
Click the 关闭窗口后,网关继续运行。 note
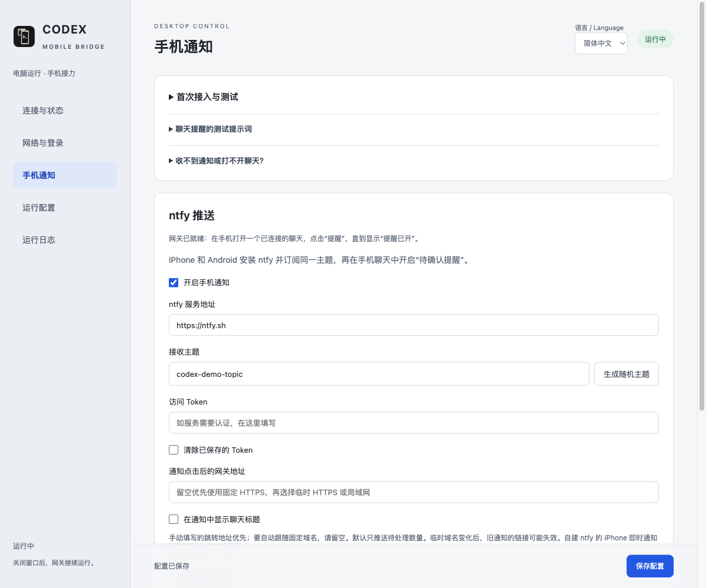coord(54,563)
